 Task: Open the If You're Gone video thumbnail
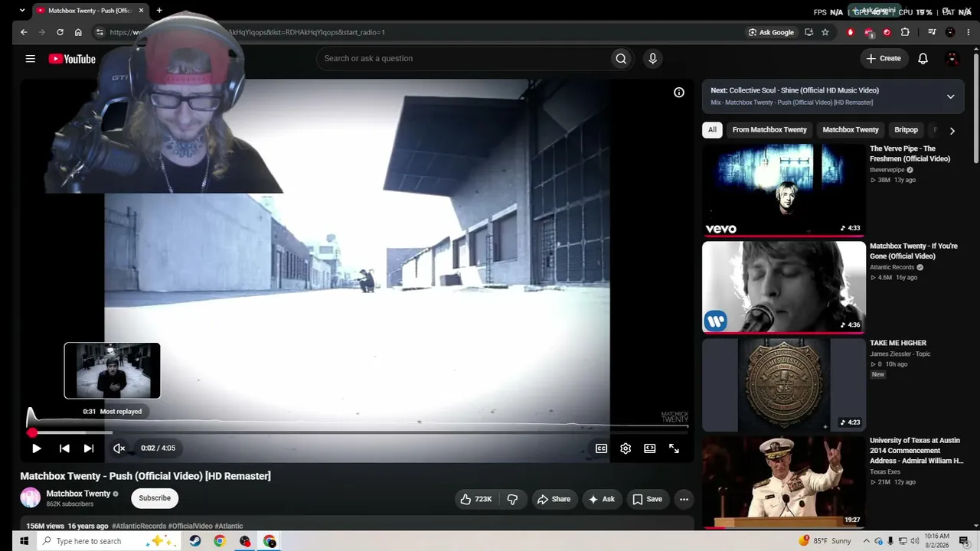click(x=784, y=287)
